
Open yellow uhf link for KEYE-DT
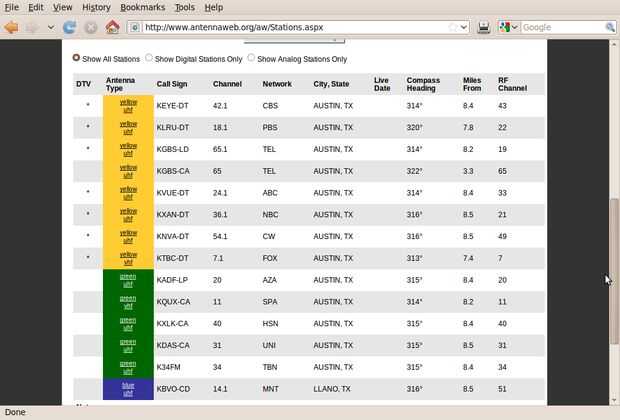tap(128, 106)
